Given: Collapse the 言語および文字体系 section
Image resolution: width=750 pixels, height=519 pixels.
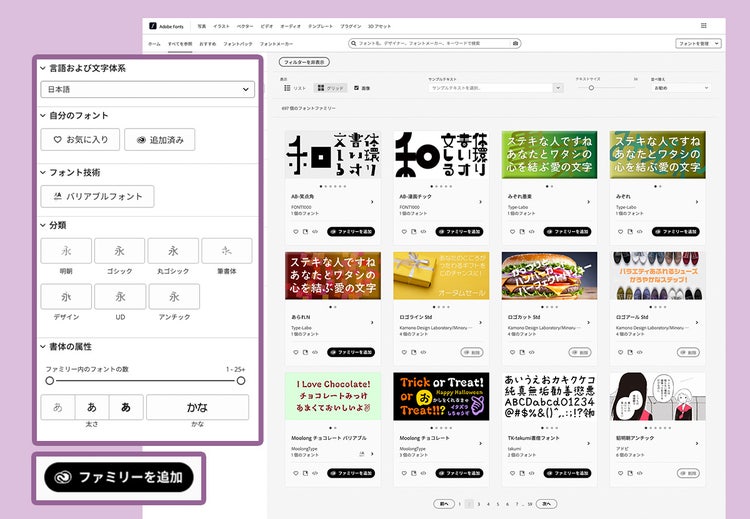Looking at the screenshot, I should pyautogui.click(x=43, y=68).
